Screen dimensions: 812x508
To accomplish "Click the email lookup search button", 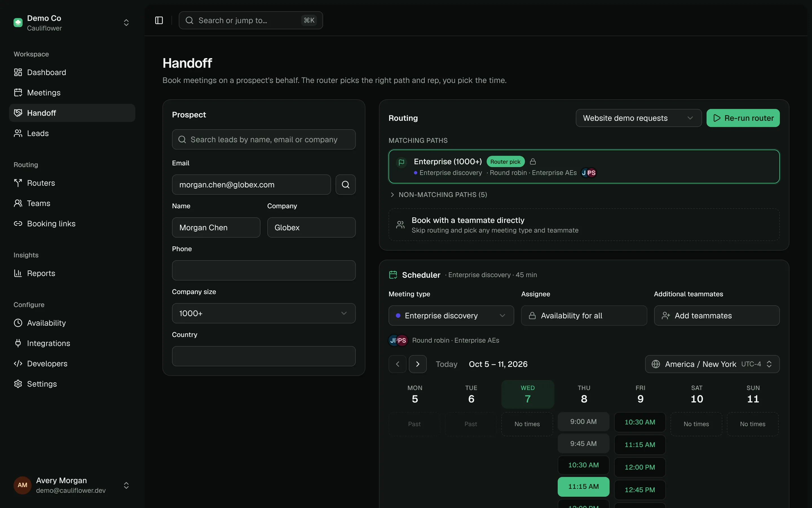I will click(x=345, y=185).
